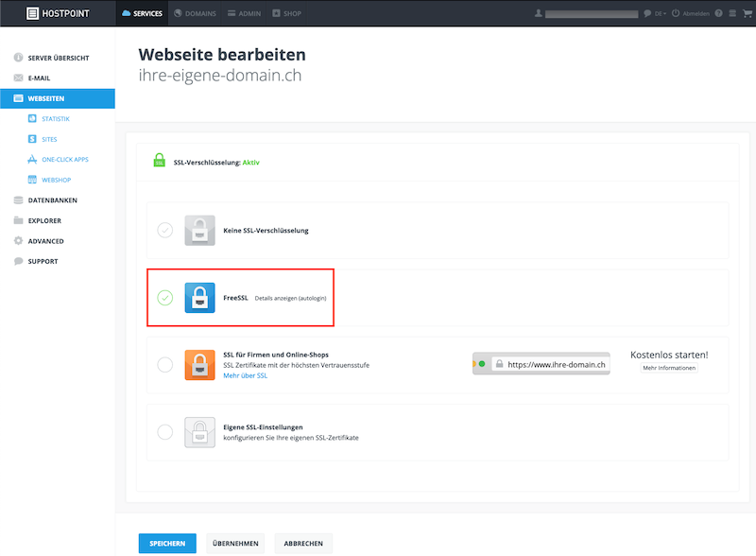The width and height of the screenshot is (756, 556).
Task: Switch to the Domains top menu
Action: 195,13
